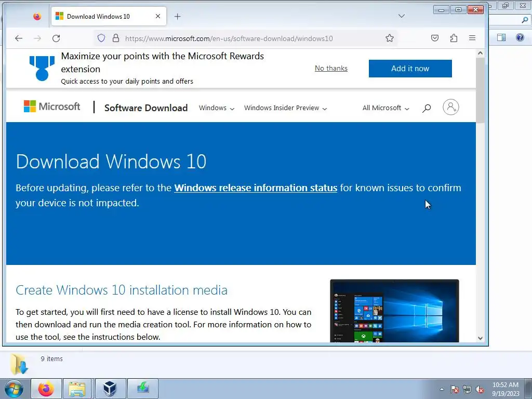
Task: Click the page scrollbar down arrow
Action: (x=480, y=338)
